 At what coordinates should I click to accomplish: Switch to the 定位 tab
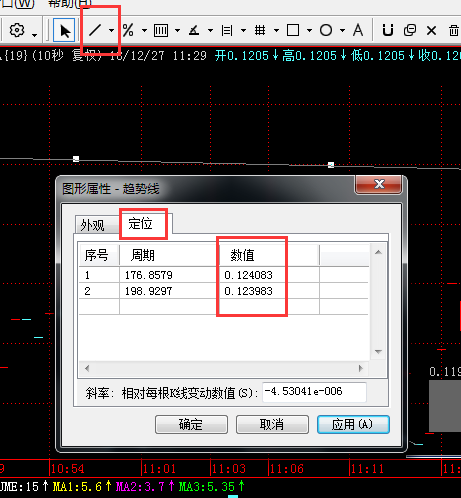pos(141,223)
